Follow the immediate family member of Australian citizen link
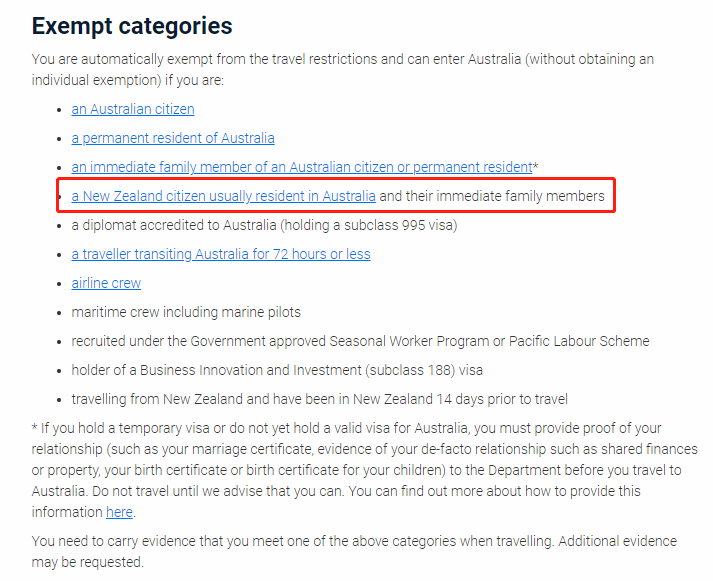Image resolution: width=713 pixels, height=581 pixels. click(x=302, y=167)
